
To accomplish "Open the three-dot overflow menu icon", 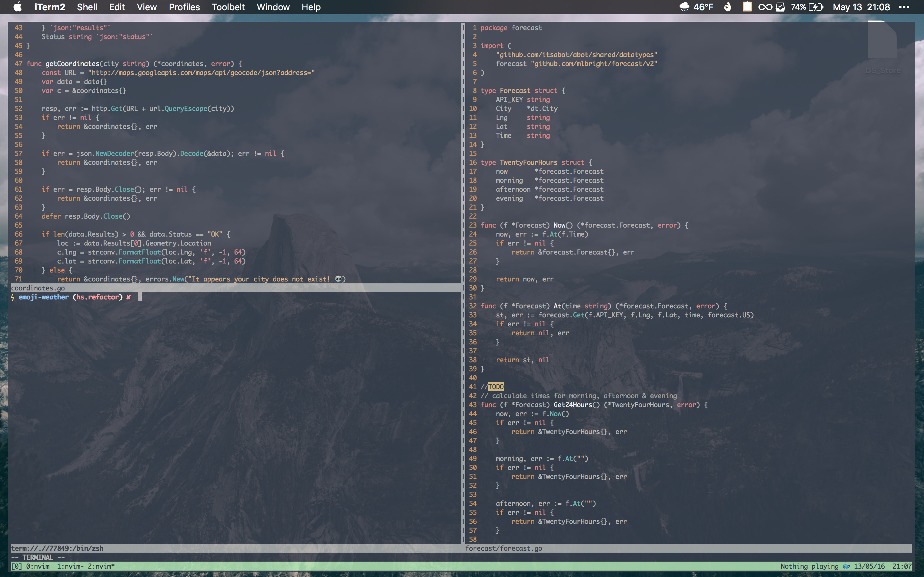I will pyautogui.click(x=904, y=7).
